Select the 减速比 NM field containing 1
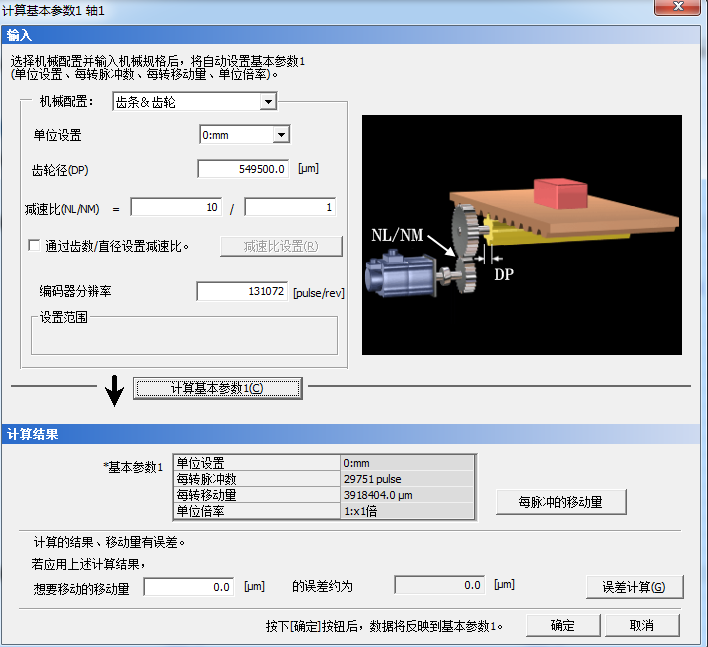 [289, 207]
